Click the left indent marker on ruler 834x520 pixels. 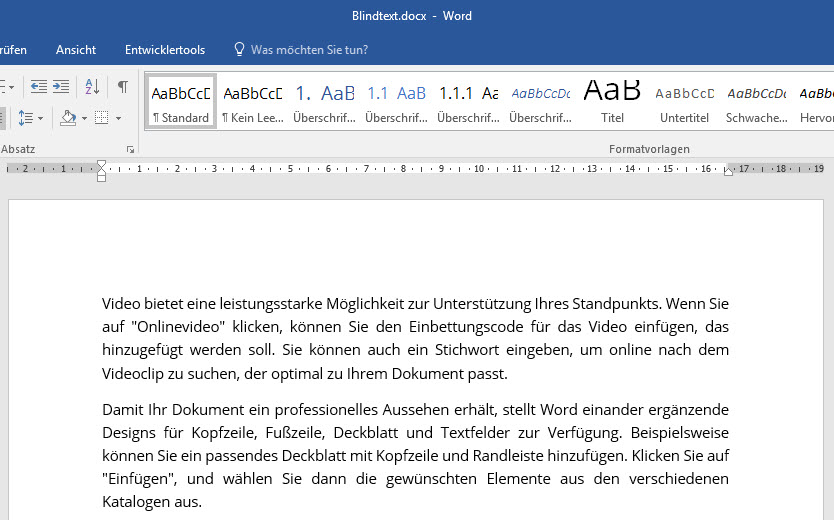tap(102, 178)
